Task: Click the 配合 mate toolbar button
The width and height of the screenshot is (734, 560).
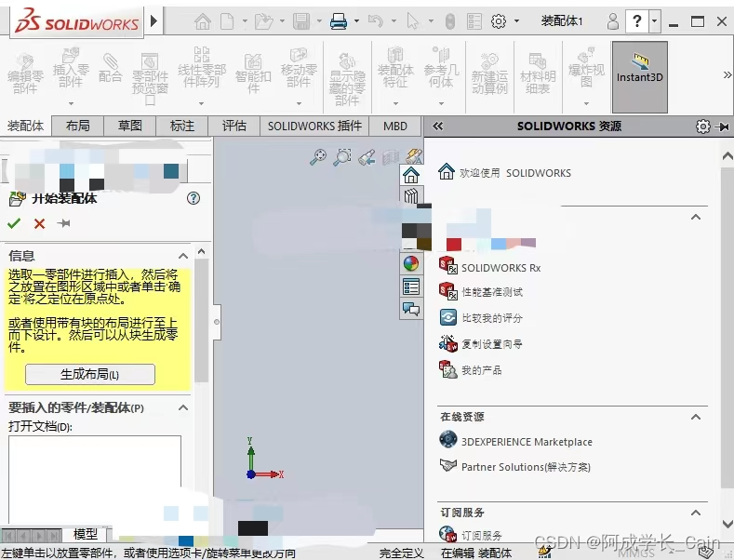Action: click(111, 69)
